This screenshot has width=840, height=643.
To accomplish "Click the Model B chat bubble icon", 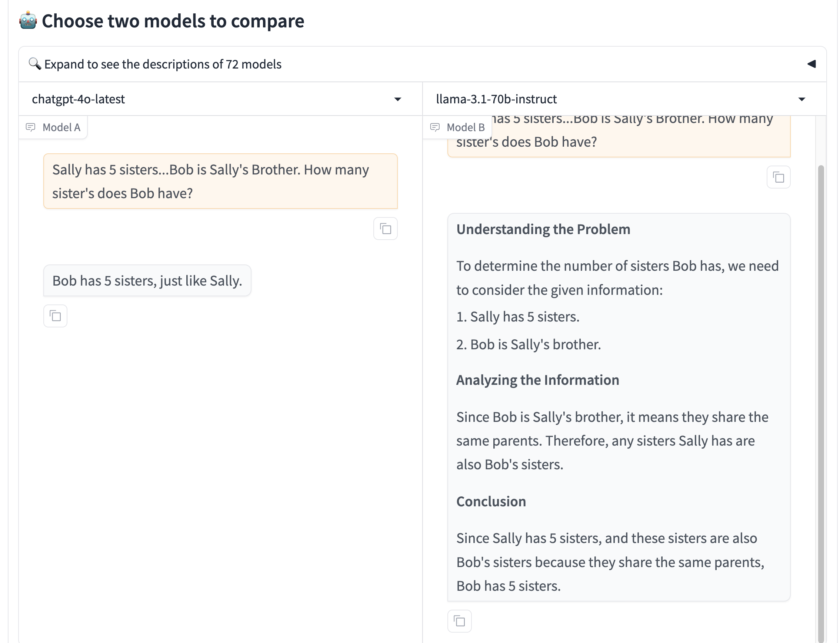I will tap(435, 127).
